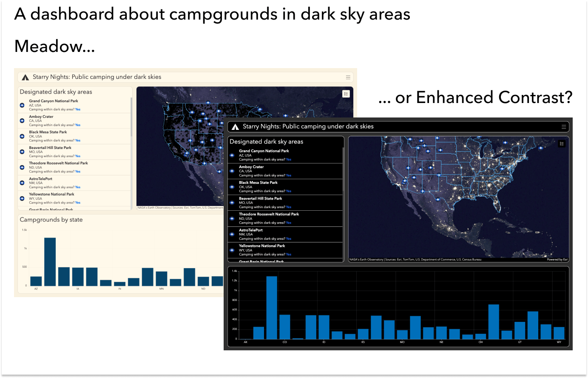Image resolution: width=588 pixels, height=378 pixels.
Task: Click the Theodore Roosevelt star icon in the Meadow list
Action: (22, 167)
